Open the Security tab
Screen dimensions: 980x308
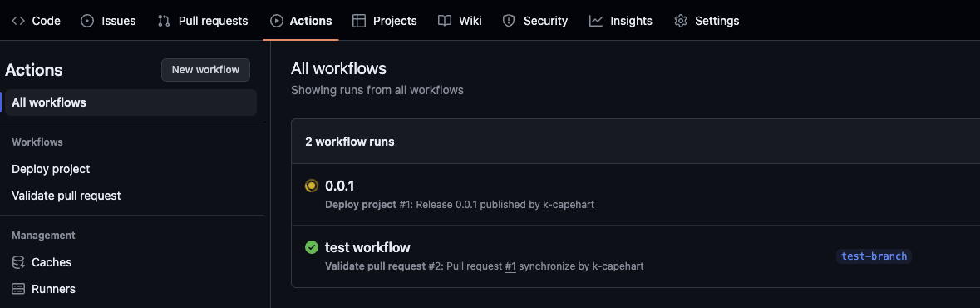click(x=535, y=21)
